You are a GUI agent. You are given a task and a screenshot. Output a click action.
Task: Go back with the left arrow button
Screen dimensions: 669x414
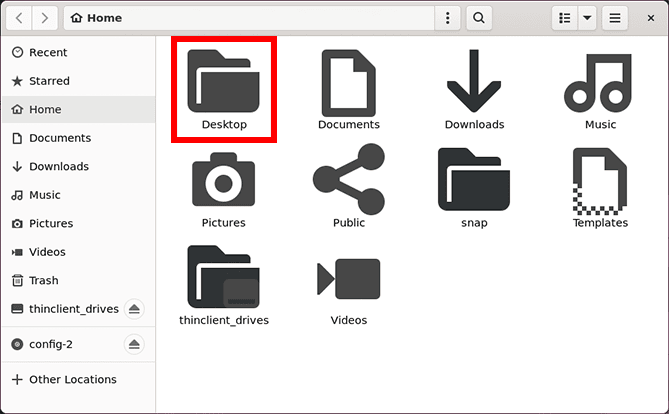point(19,18)
